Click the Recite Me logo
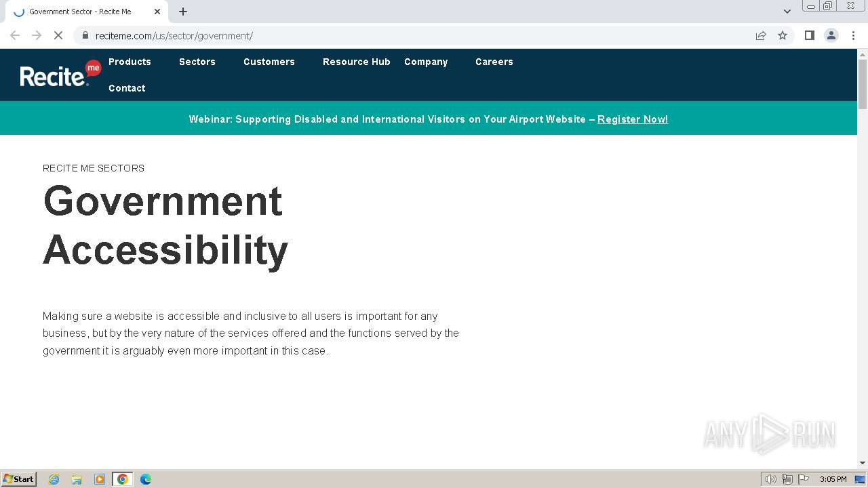 60,74
